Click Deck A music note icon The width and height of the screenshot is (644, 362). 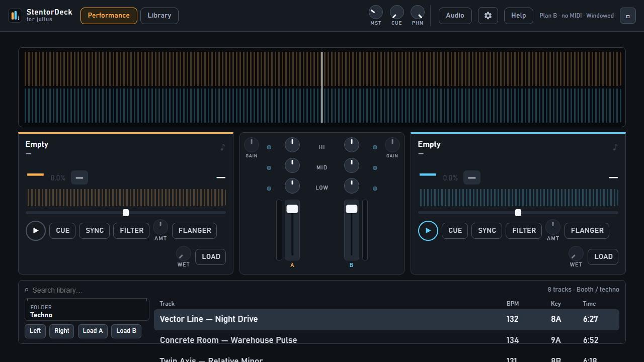(x=223, y=147)
